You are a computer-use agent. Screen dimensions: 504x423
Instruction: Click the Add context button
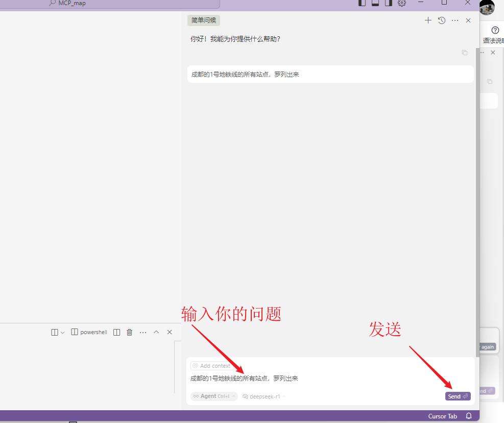pyautogui.click(x=212, y=366)
